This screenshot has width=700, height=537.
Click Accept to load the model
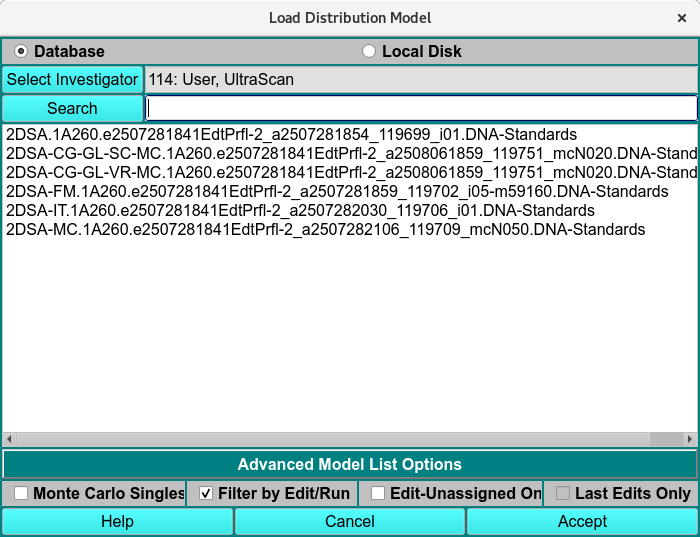click(x=582, y=521)
